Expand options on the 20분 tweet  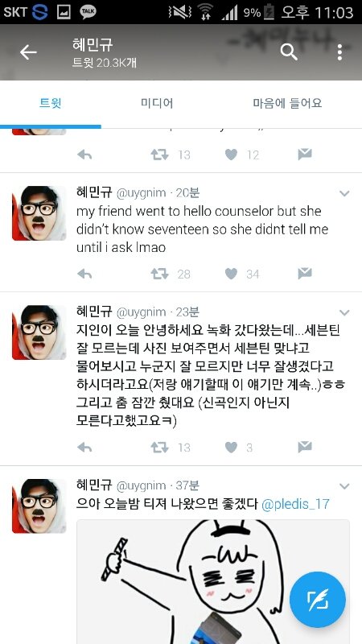(344, 193)
